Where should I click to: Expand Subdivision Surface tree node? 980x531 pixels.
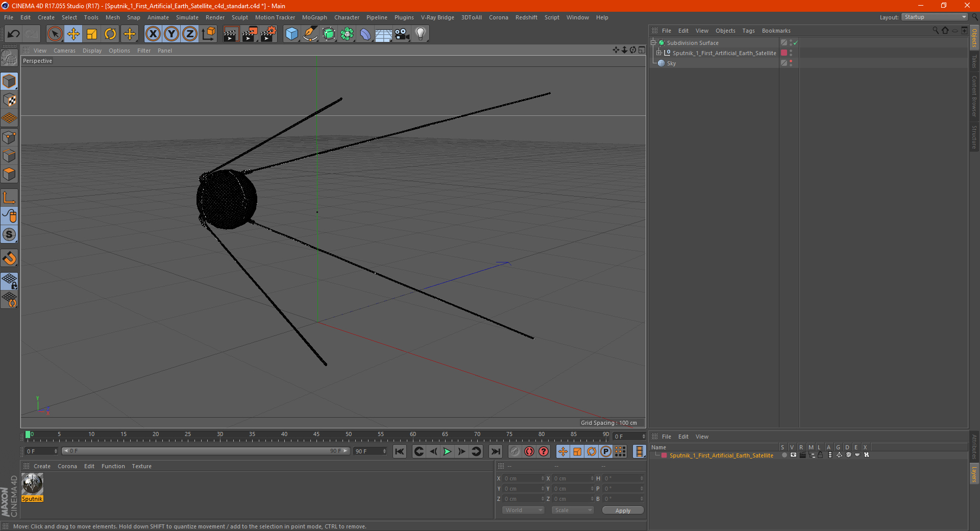pos(653,43)
